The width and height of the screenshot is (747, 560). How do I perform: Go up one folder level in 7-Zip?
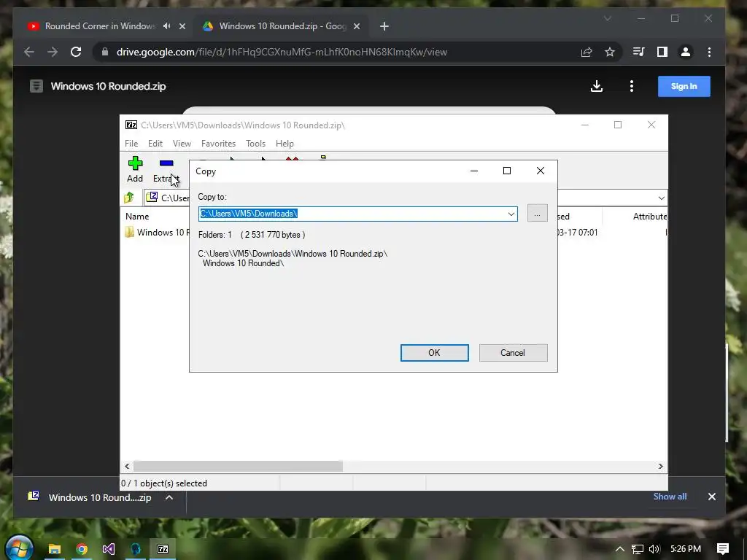click(128, 198)
